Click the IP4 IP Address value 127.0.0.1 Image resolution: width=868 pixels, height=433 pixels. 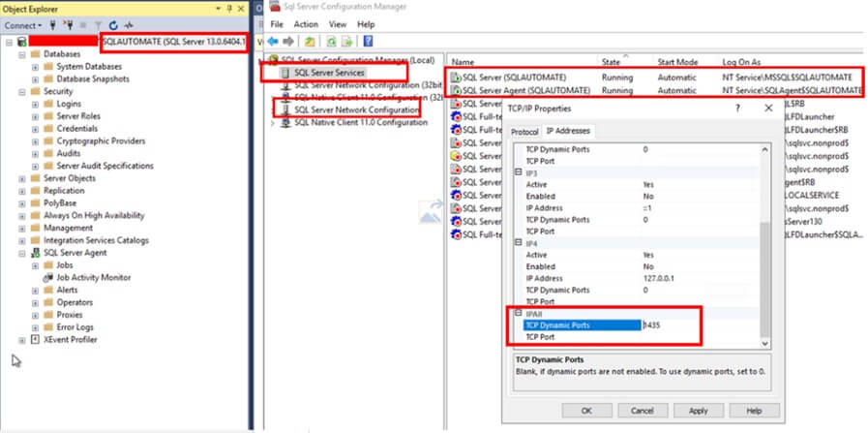click(657, 278)
